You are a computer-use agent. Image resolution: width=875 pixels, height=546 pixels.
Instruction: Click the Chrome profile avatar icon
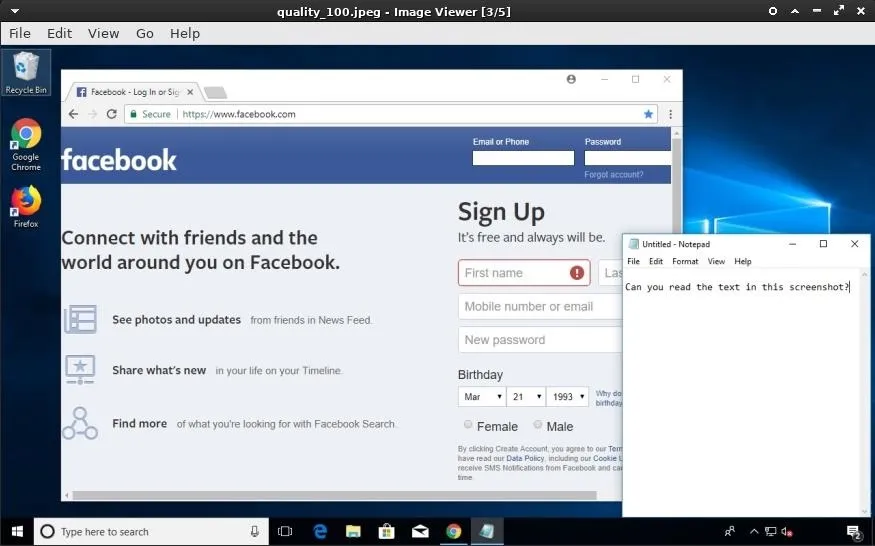click(571, 79)
